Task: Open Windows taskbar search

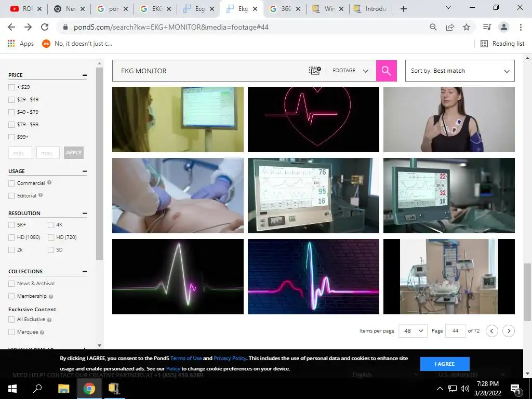Action: (x=37, y=389)
